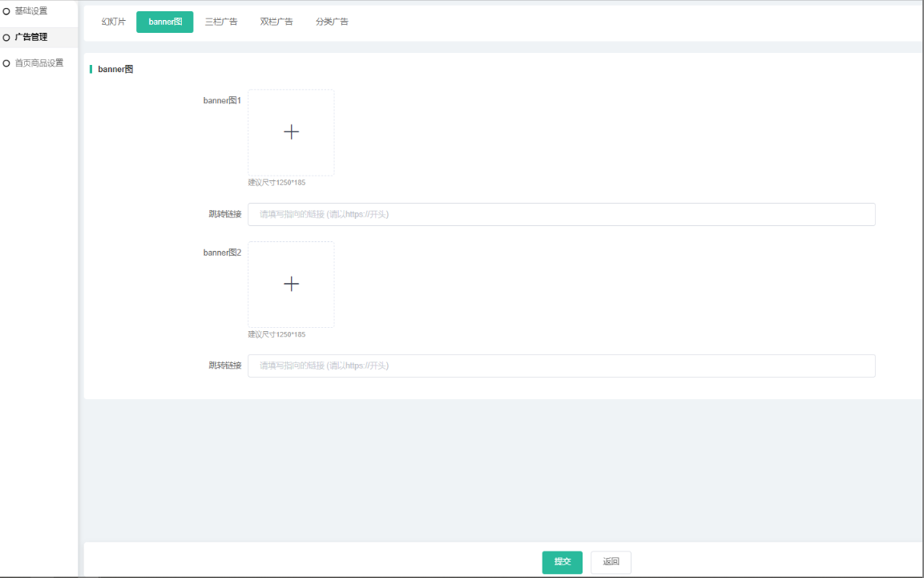Go to 首页商品设置 in the sidebar
Screen dimensions: 924x578
tap(39, 63)
